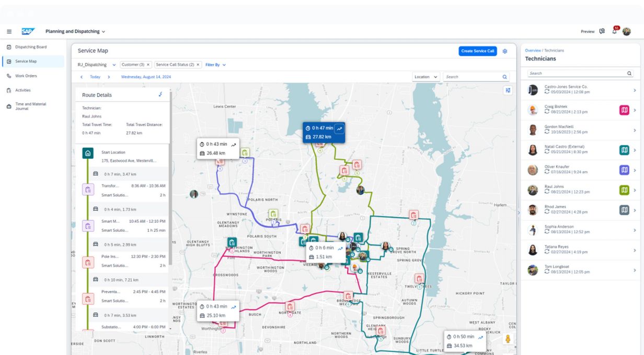Toggle Raul Johns' green map route icon
Viewport: 644px width, 355px height.
click(624, 190)
